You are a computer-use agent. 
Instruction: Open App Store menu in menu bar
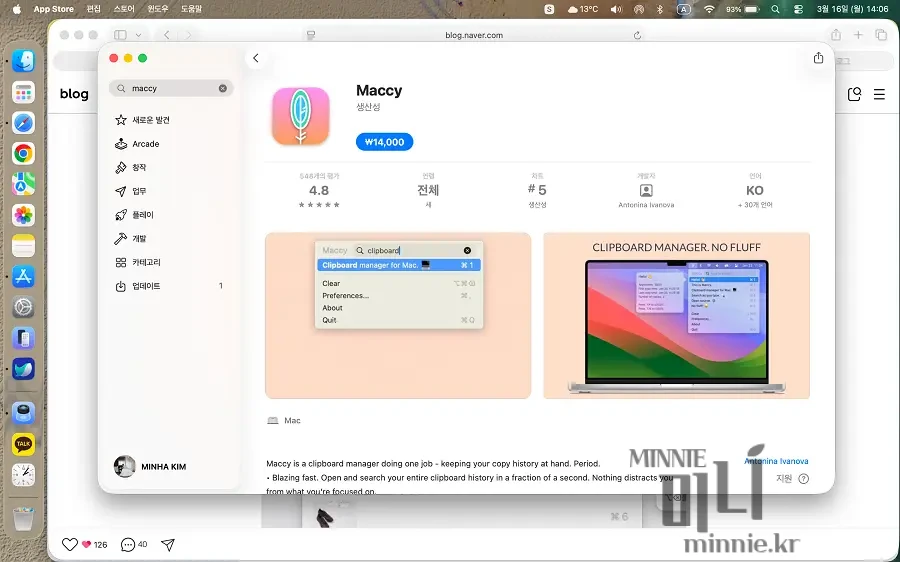pos(53,9)
